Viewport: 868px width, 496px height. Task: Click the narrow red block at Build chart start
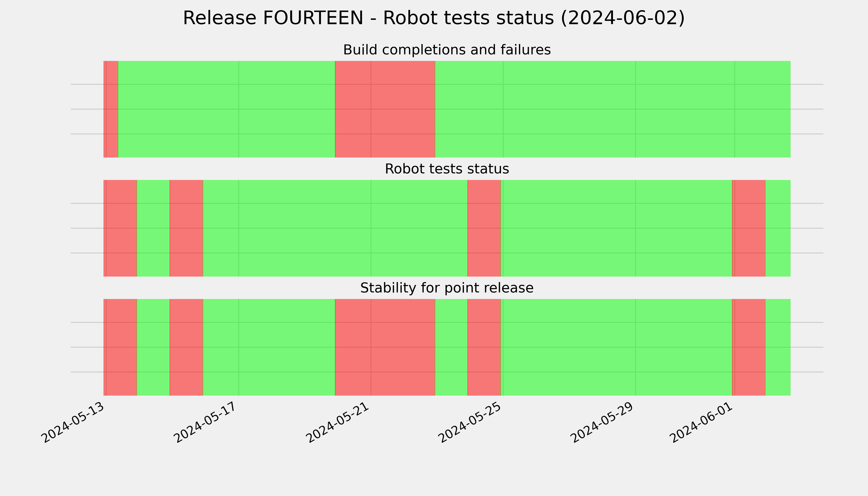[x=111, y=109]
